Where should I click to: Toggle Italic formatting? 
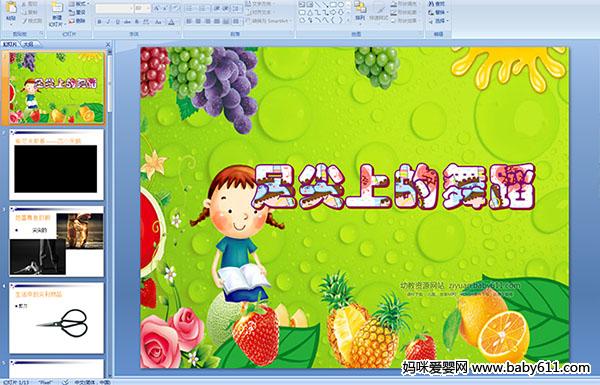[109, 21]
